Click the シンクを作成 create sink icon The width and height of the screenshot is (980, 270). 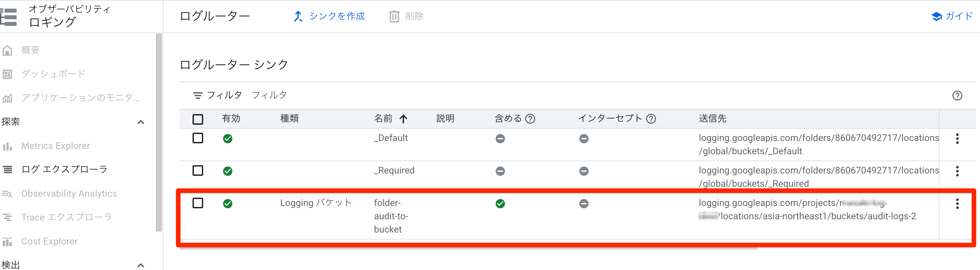tap(298, 16)
